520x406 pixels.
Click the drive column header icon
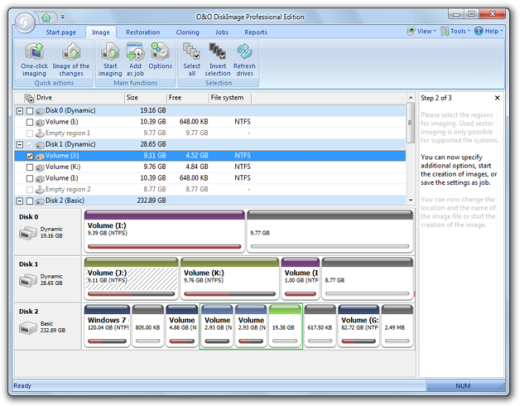[29, 98]
